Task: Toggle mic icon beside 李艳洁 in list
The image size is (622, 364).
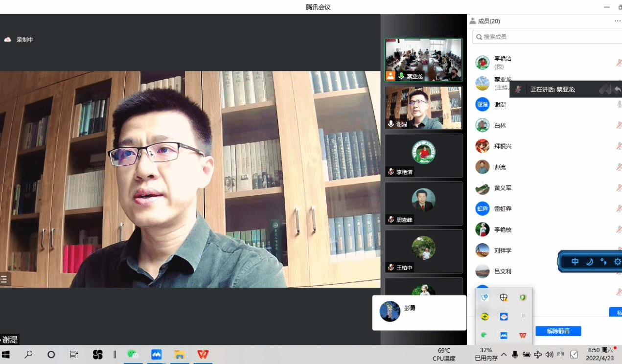Action: pos(619,63)
